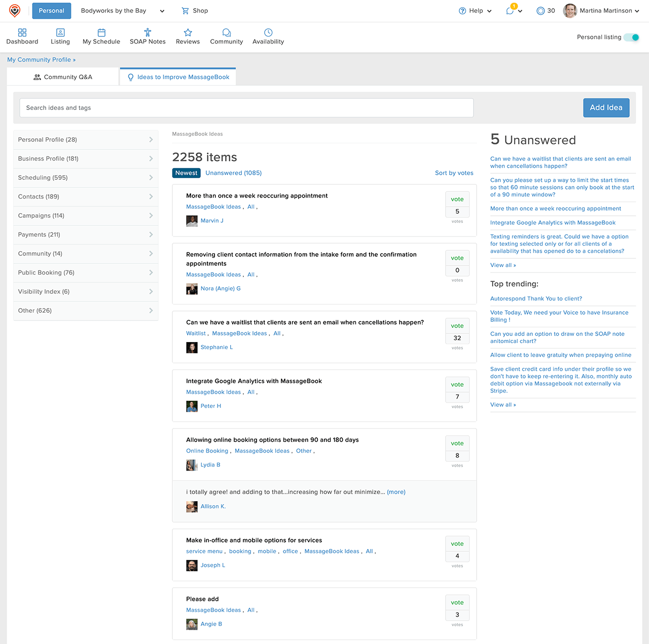Switch to Community Q&A tab
Image resolution: width=649 pixels, height=644 pixels.
(63, 77)
